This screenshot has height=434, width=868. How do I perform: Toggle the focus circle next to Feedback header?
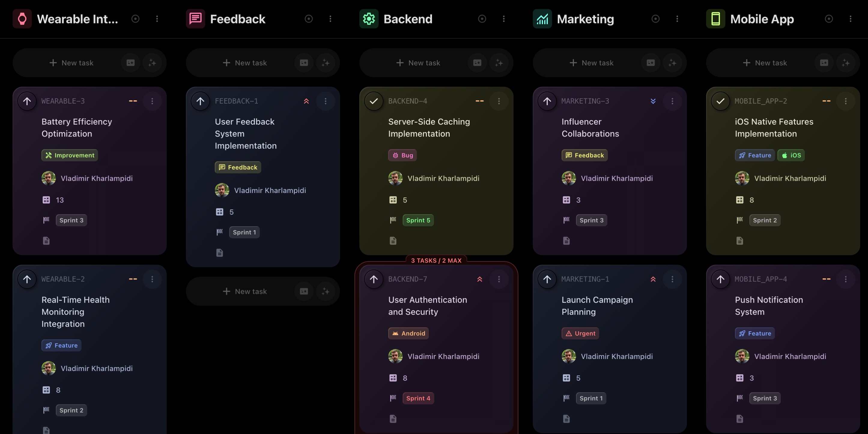coord(309,19)
